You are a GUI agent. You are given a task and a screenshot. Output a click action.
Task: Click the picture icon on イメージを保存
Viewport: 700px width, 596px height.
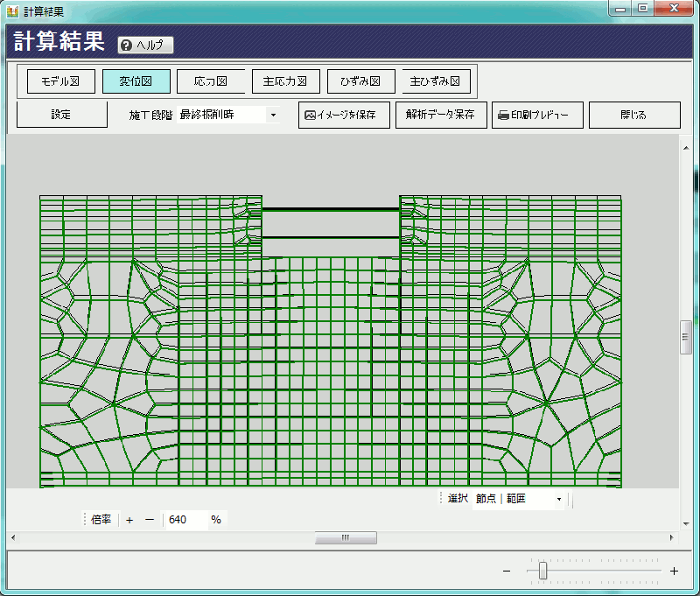coord(310,116)
